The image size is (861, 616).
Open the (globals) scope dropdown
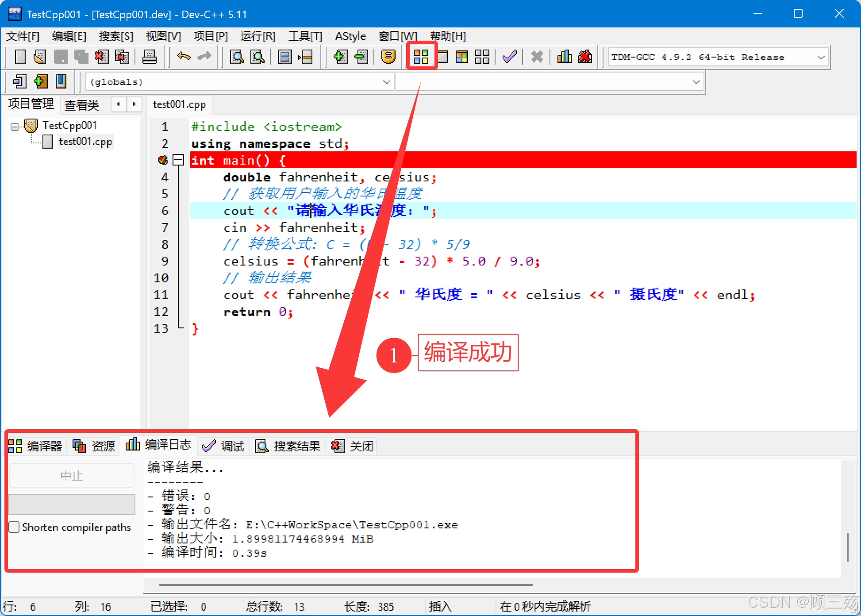[x=386, y=82]
